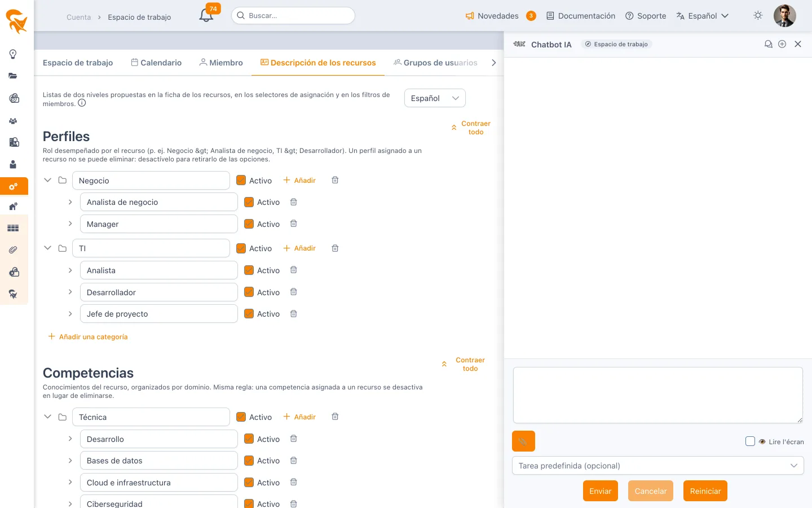
Task: Enable the Lire l'écran checkbox
Action: pos(750,441)
